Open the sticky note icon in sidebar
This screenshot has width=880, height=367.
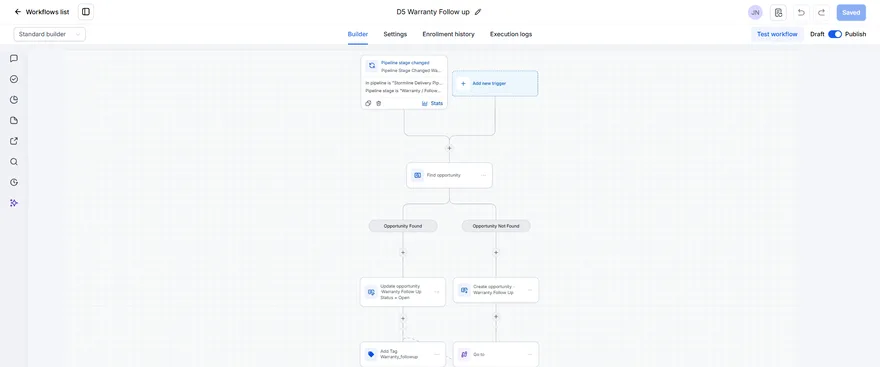pyautogui.click(x=14, y=121)
